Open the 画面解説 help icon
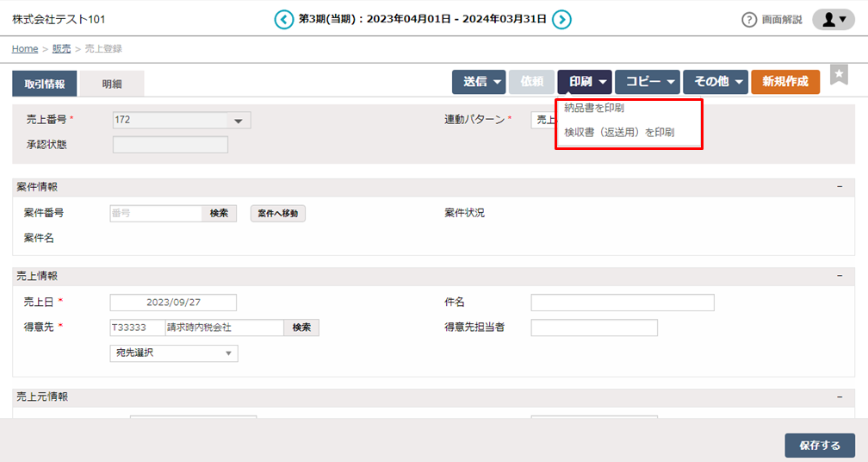Image resolution: width=868 pixels, height=462 pixels. 749,20
